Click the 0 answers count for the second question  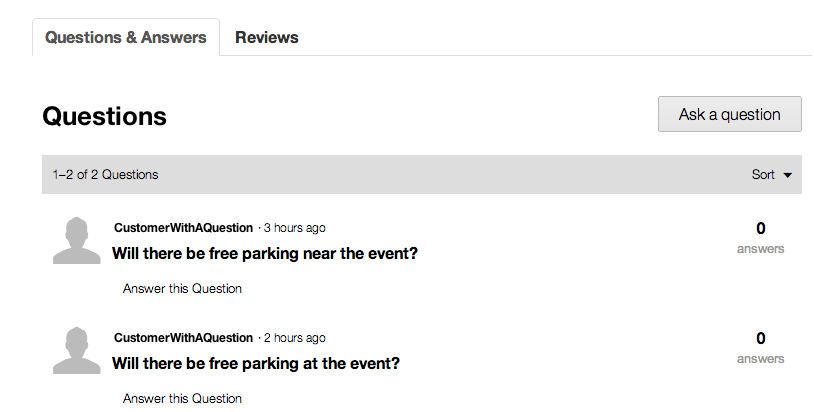pos(760,339)
